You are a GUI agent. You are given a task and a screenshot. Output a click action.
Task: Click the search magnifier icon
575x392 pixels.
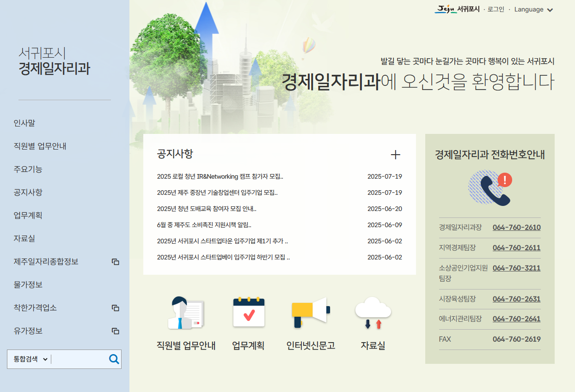point(114,359)
